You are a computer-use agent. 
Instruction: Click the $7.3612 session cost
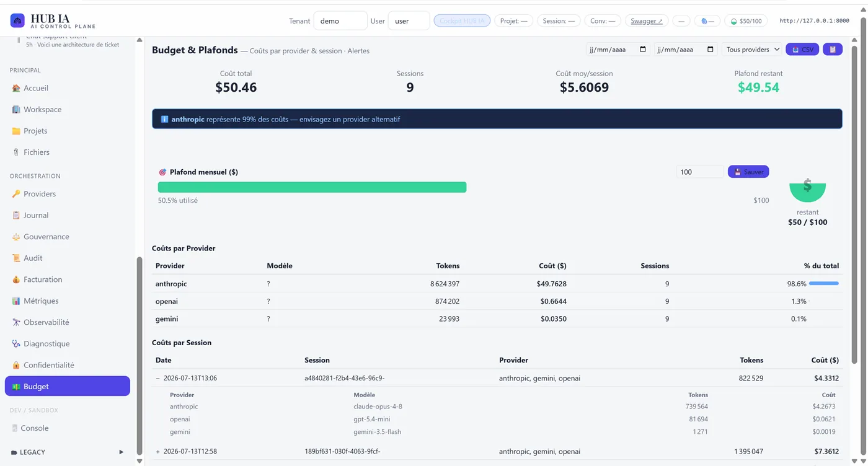point(826,452)
